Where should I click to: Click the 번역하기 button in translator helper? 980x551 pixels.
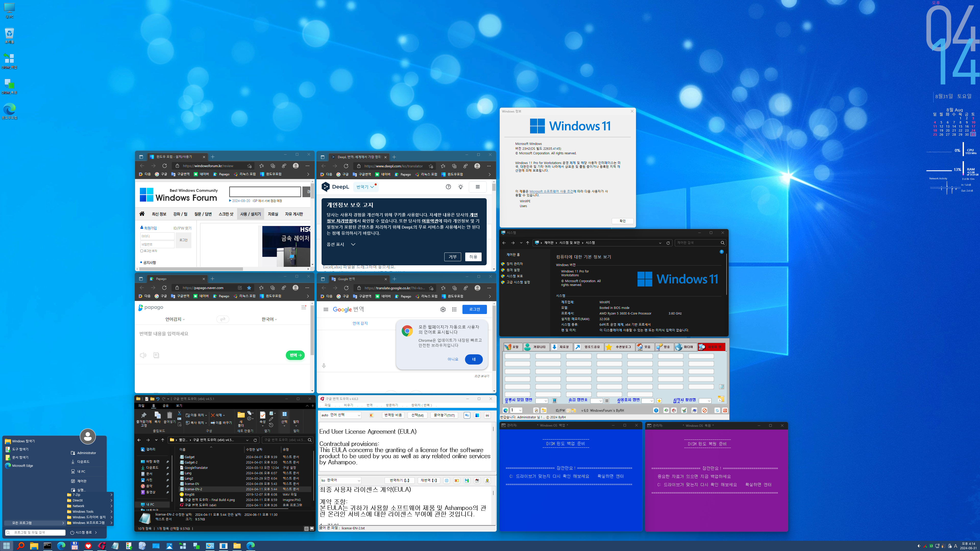[x=399, y=481]
